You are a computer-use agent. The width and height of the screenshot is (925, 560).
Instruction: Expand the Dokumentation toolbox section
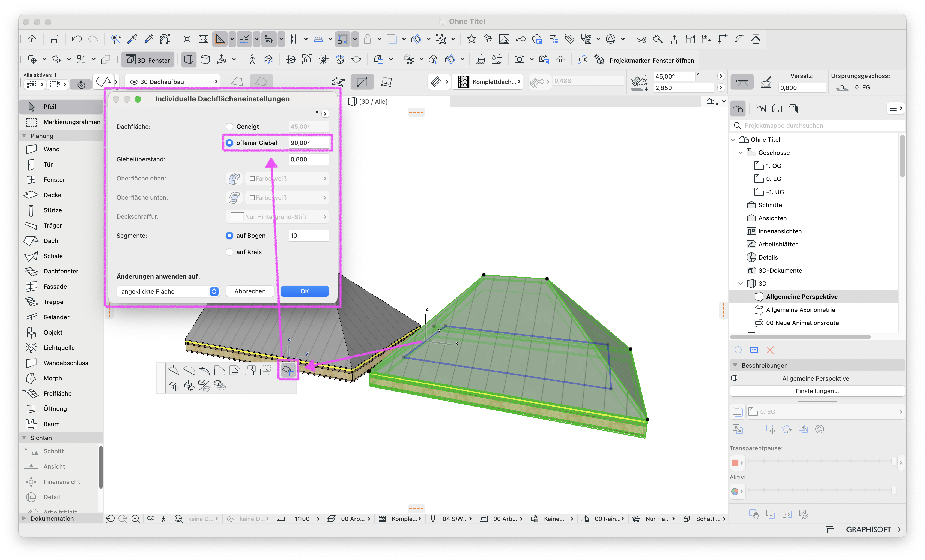pos(24,519)
